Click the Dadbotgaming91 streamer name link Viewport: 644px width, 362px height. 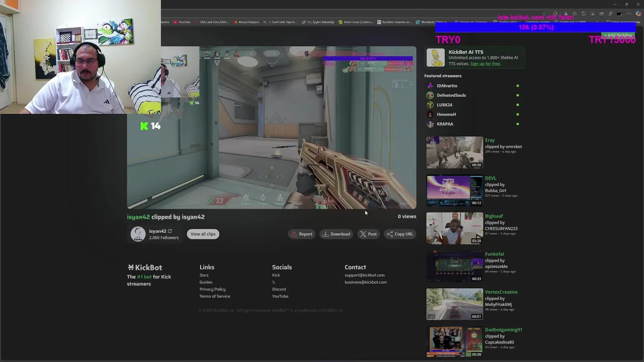click(x=504, y=330)
